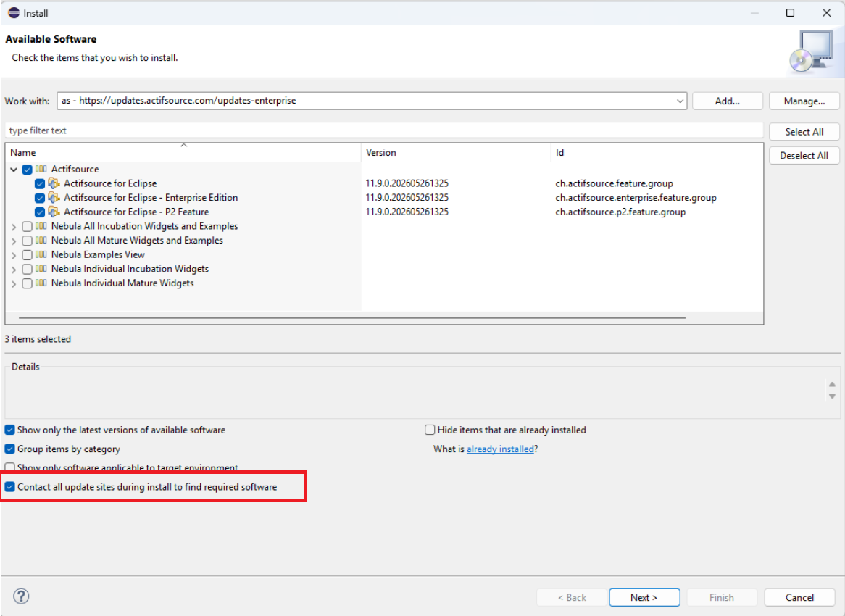Click Deselect All
This screenshot has width=845, height=616.
(x=804, y=155)
